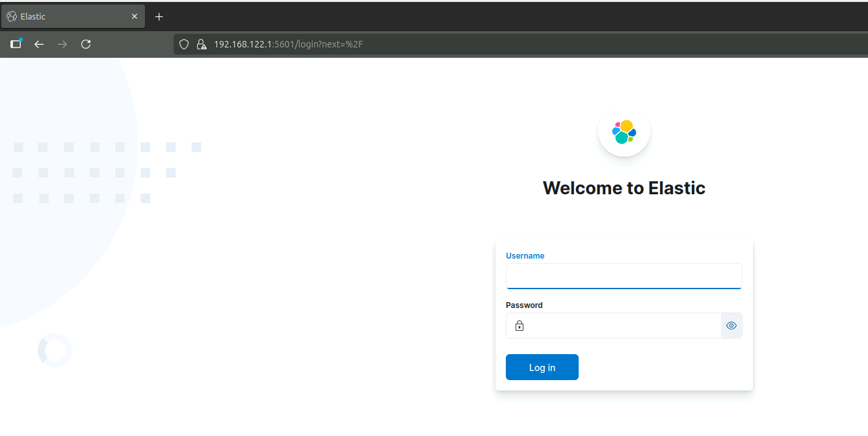
Task: Open the tracking protection shield icon
Action: (184, 44)
